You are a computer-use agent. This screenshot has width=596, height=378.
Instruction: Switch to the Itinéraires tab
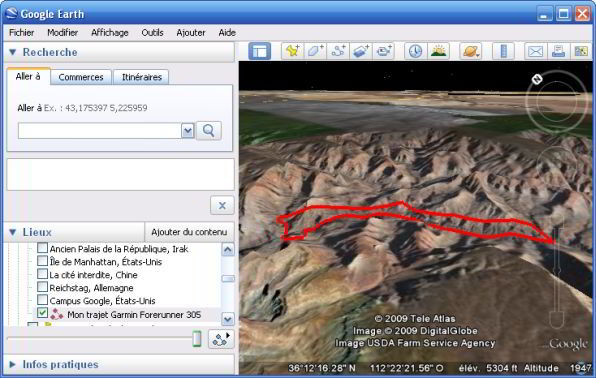pos(141,77)
